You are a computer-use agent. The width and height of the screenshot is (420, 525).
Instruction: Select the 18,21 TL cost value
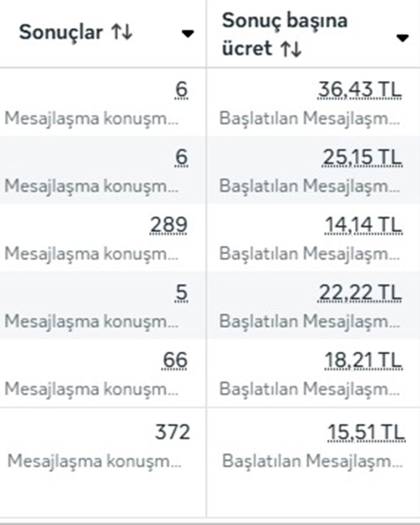(363, 361)
